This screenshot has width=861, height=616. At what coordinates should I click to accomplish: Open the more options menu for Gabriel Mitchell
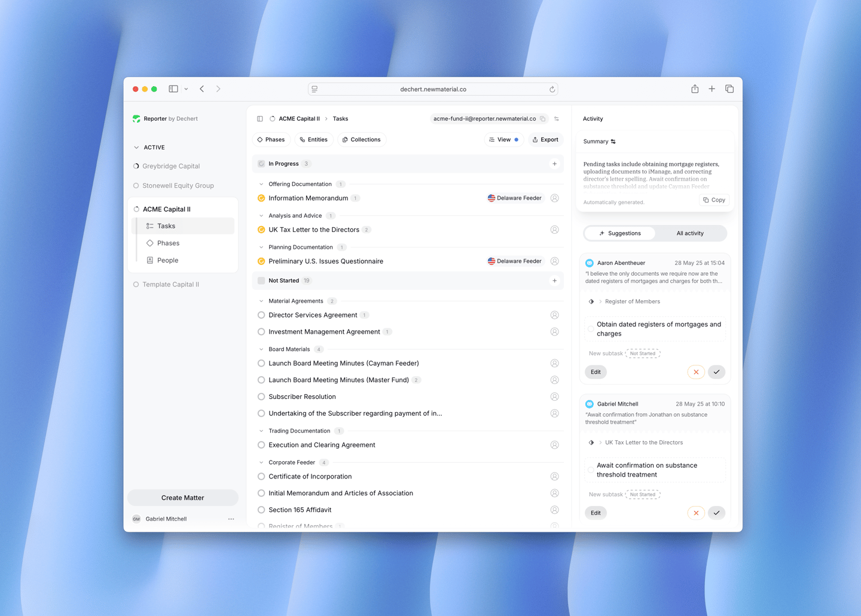point(231,519)
